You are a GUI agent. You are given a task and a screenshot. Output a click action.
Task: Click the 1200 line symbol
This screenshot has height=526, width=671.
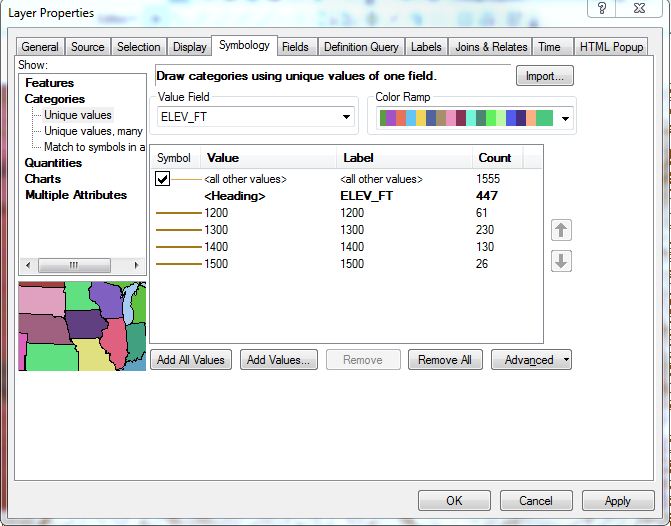pyautogui.click(x=178, y=213)
